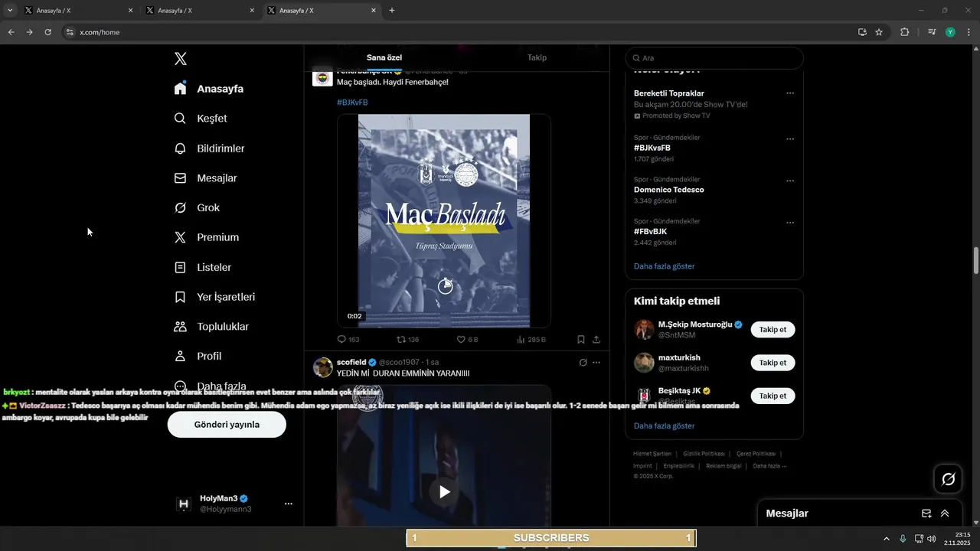Expand the Mesajlar drawer
The width and height of the screenshot is (980, 551).
click(x=945, y=514)
